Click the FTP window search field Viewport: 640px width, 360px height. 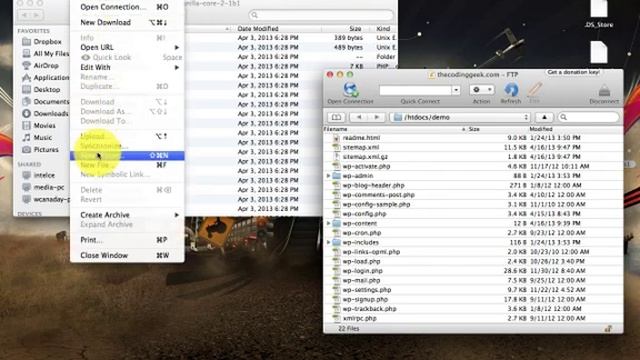click(589, 118)
